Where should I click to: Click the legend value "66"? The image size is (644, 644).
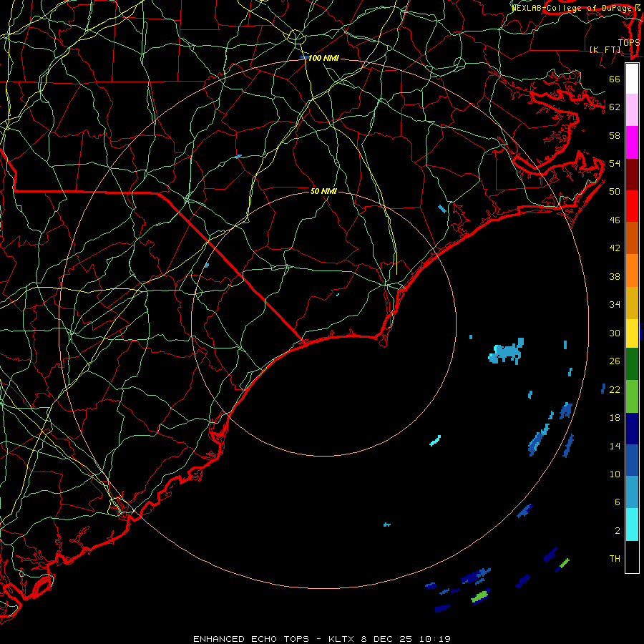click(x=615, y=79)
